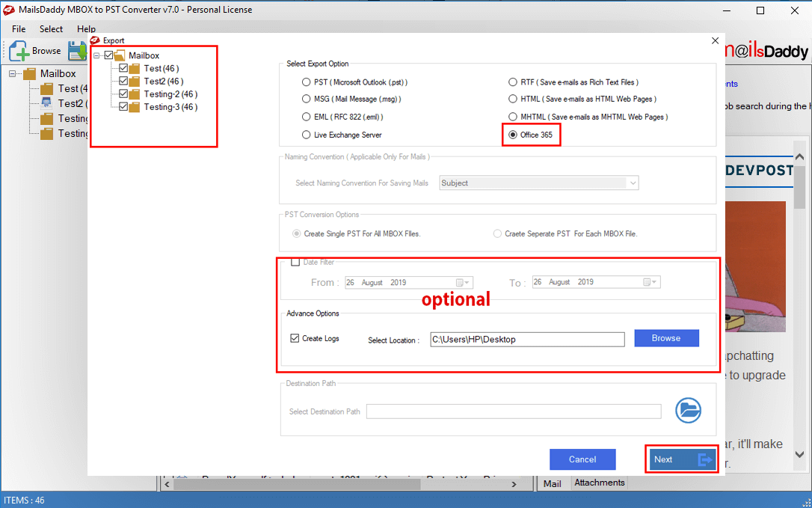Click the Testing-3 folder icon in Export tree
The height and width of the screenshot is (508, 812).
click(x=135, y=107)
